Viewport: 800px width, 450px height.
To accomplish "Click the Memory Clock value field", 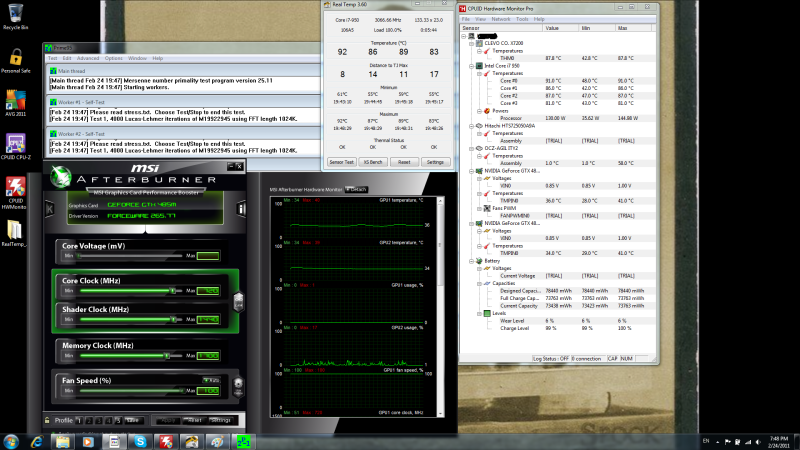I will (208, 356).
